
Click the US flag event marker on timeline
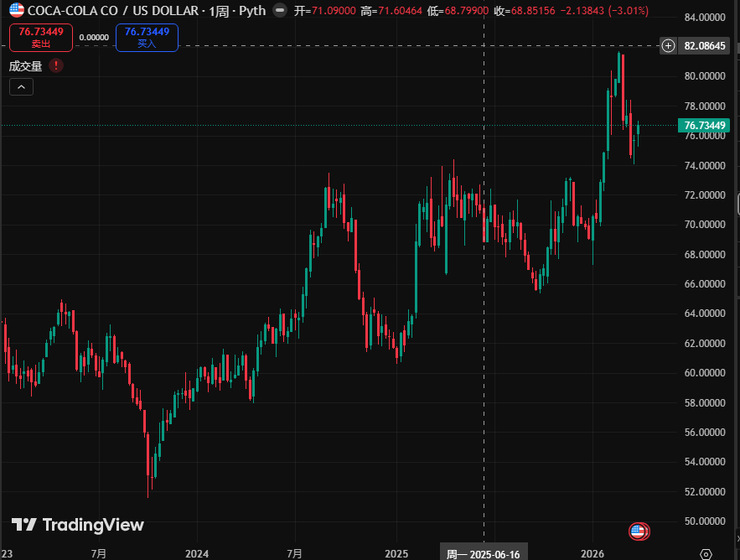coord(639,531)
